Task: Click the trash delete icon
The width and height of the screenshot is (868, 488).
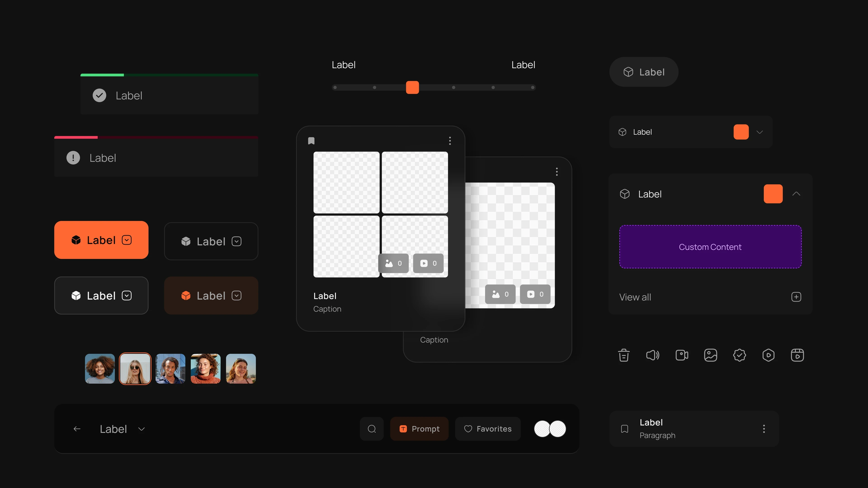Action: coord(624,355)
